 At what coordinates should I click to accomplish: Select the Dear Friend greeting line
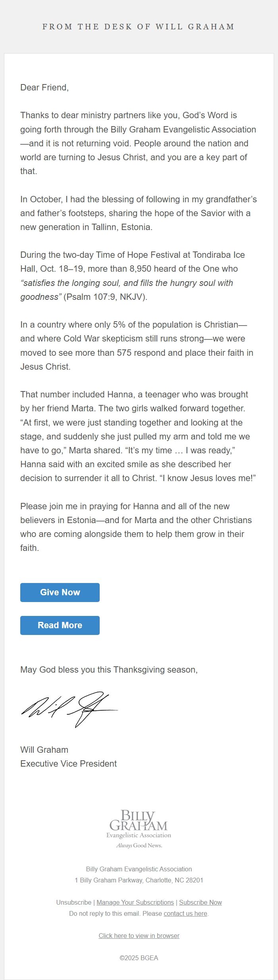point(45,87)
